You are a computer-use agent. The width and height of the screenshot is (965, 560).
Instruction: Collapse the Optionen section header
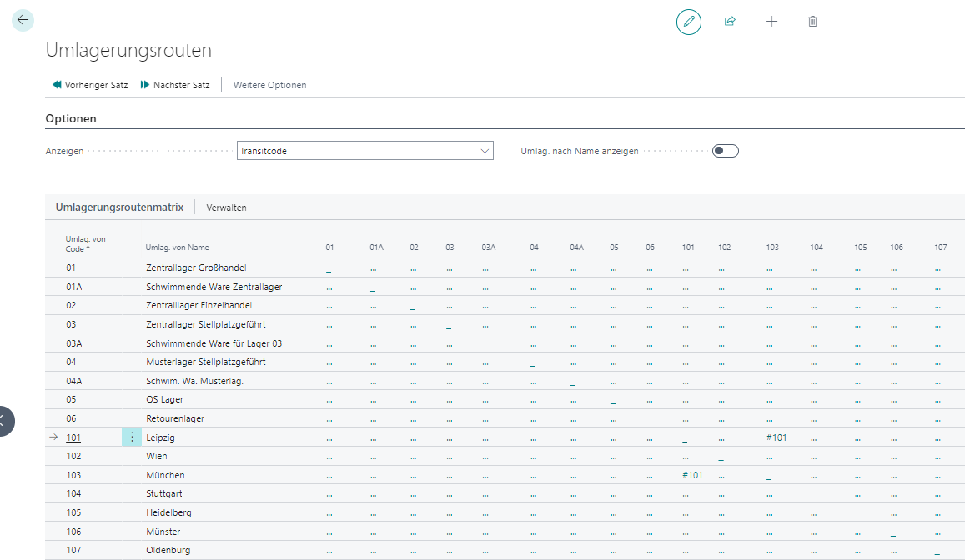(71, 119)
